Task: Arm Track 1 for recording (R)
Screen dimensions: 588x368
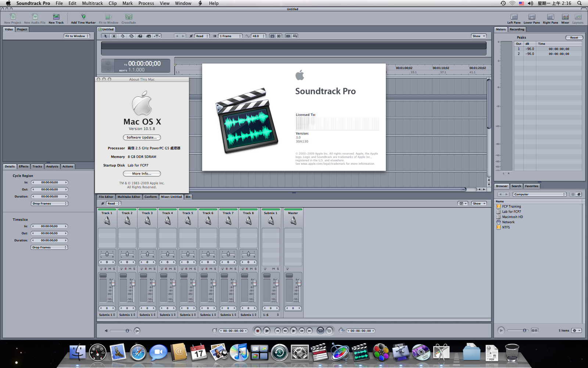Action: (105, 269)
